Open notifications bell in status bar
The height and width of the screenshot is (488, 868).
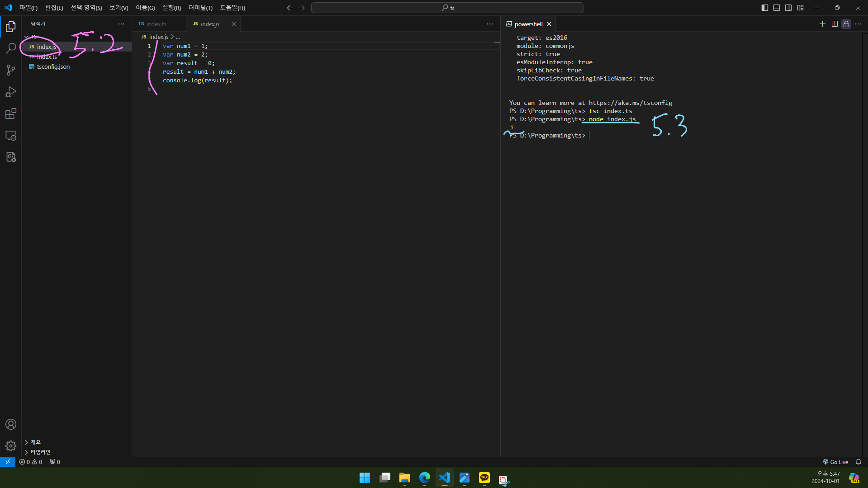[859, 462]
